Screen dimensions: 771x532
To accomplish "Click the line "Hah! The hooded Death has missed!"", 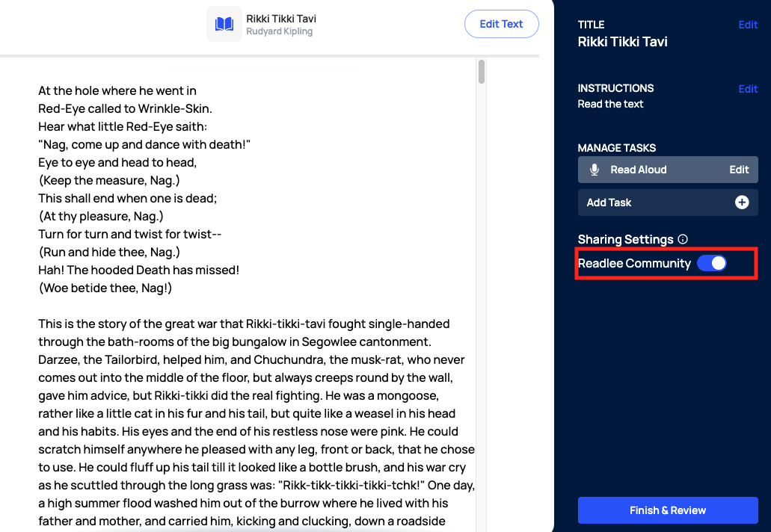I will [138, 270].
